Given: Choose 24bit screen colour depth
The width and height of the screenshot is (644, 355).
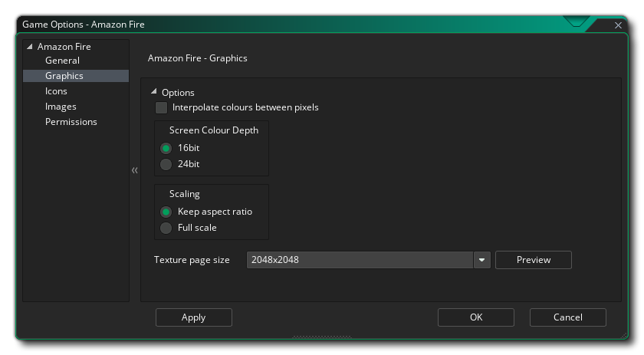Looking at the screenshot, I should [x=166, y=164].
